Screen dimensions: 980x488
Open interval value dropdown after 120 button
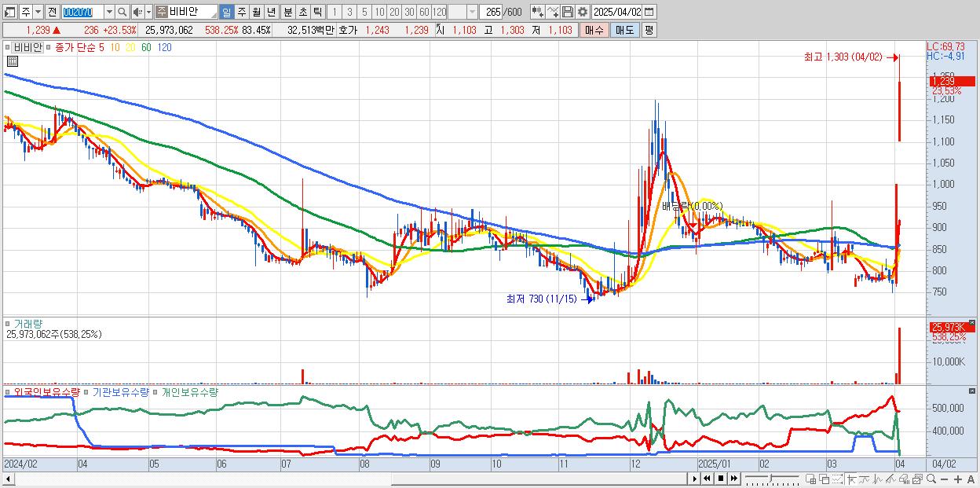(x=472, y=12)
